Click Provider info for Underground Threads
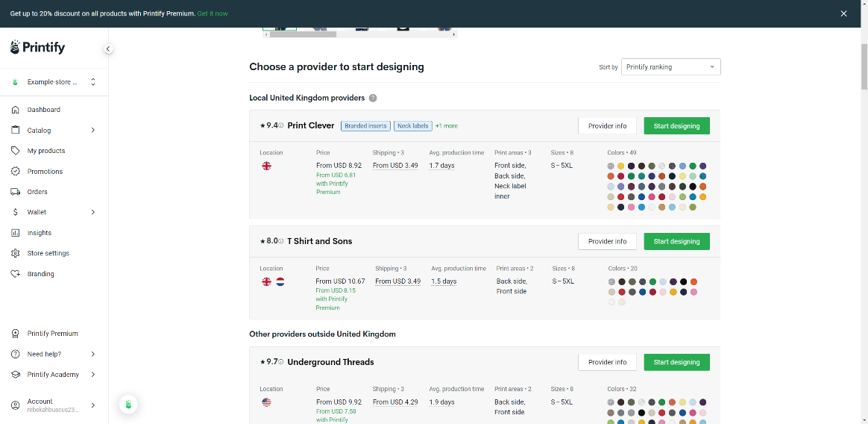868x424 pixels. pos(607,363)
